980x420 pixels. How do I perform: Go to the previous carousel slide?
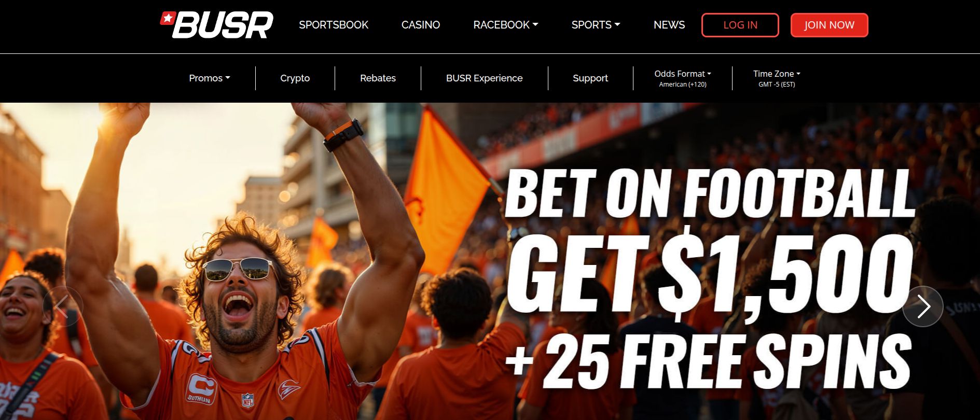[x=63, y=306]
